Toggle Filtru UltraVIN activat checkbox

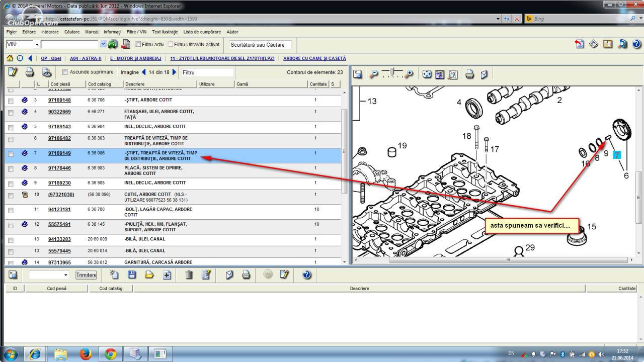pos(170,44)
